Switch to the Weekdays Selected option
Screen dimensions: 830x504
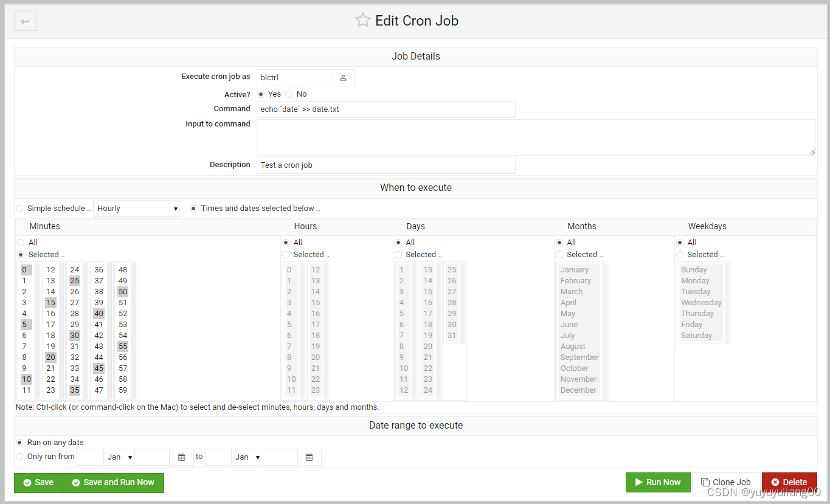679,254
